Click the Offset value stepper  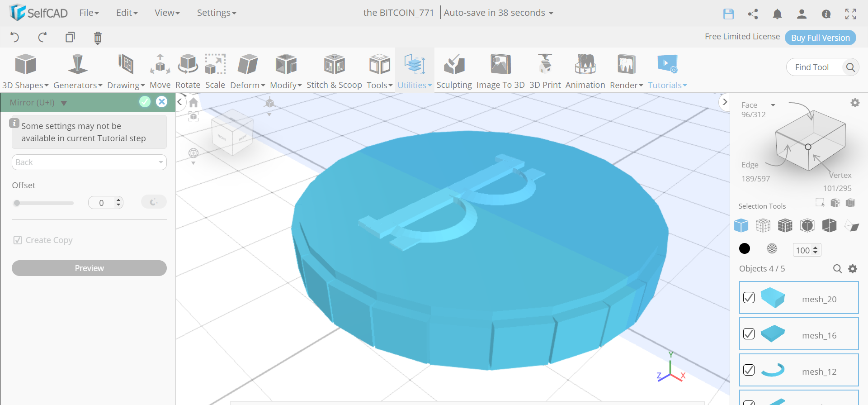118,202
